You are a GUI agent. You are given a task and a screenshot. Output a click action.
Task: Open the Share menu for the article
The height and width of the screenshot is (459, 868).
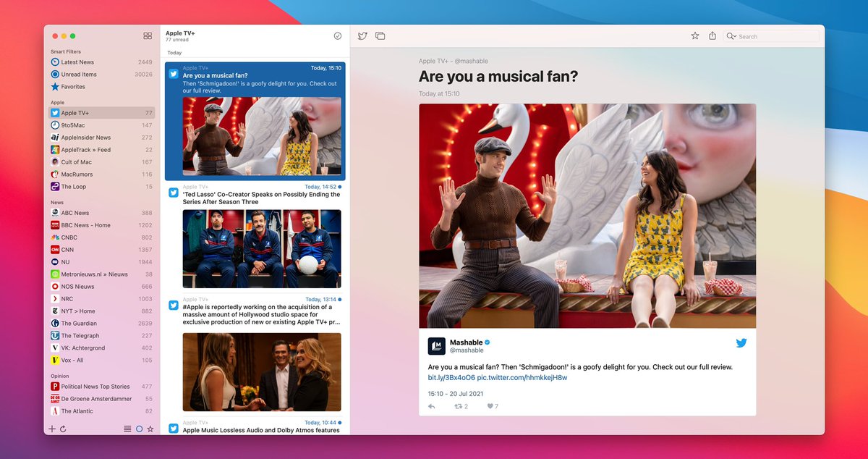click(x=713, y=35)
